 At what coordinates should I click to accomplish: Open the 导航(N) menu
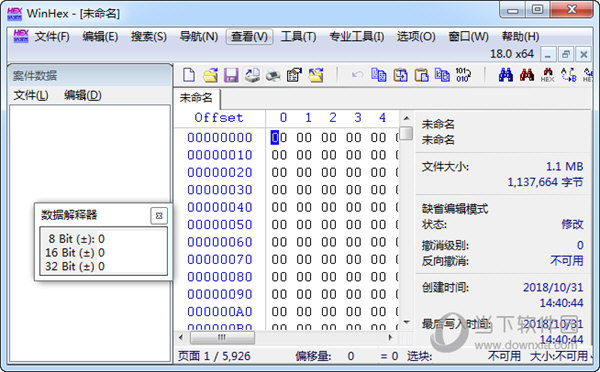199,37
